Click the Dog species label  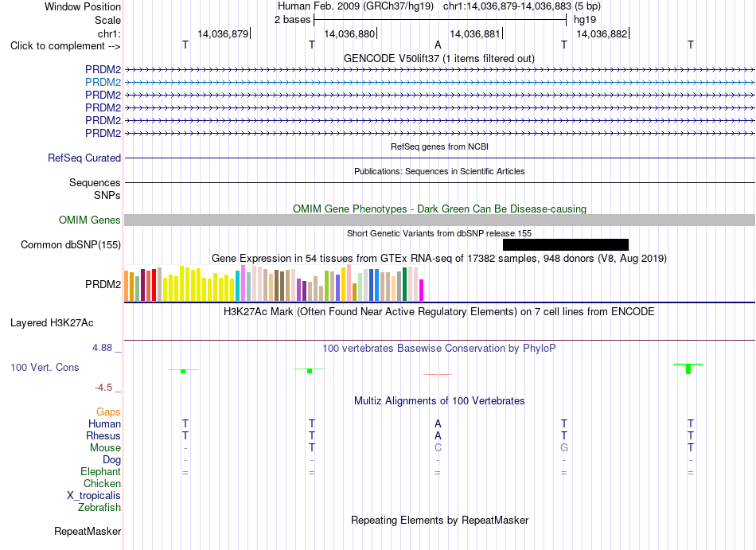111,460
